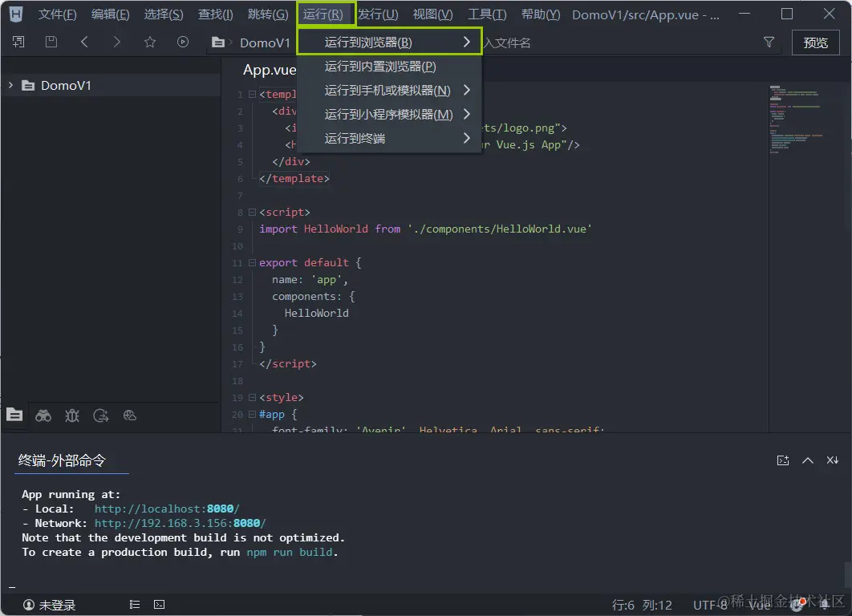Open the bug debug panel icon
The height and width of the screenshot is (616, 852).
72,416
